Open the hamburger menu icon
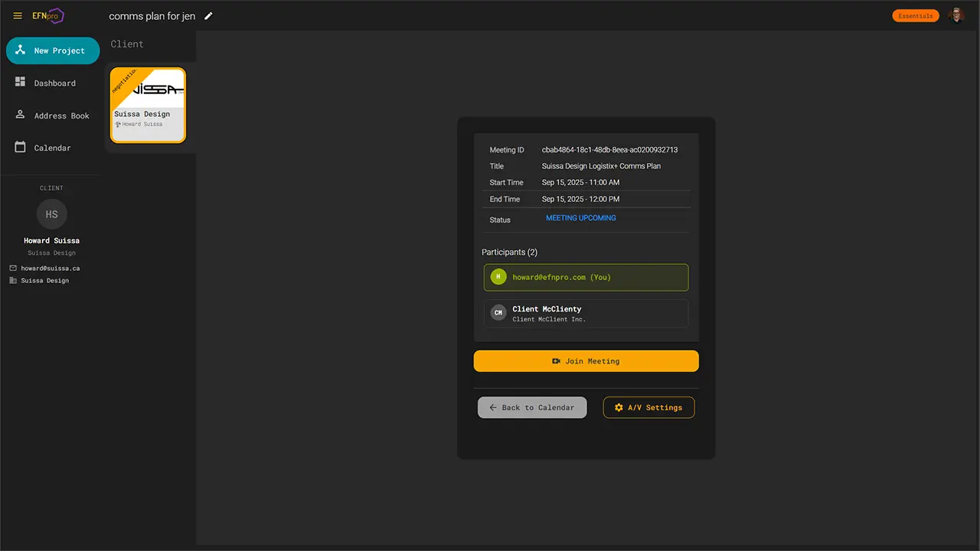The width and height of the screenshot is (980, 551). [18, 15]
